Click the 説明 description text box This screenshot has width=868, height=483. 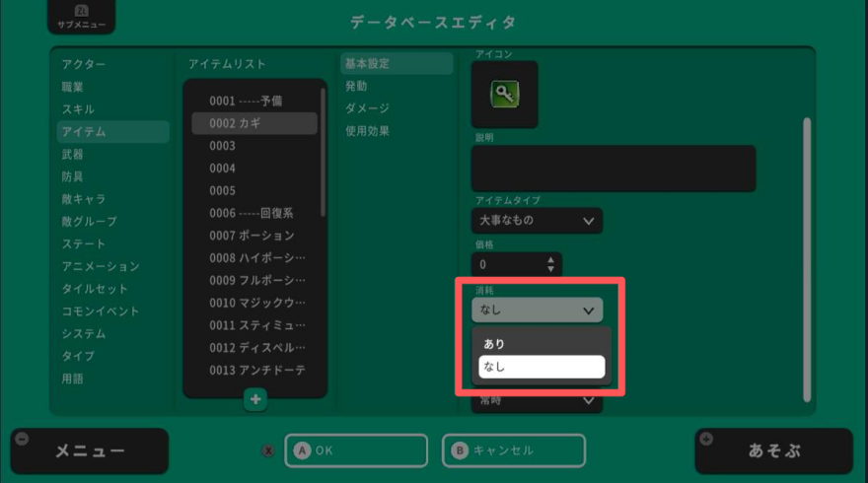coord(614,169)
